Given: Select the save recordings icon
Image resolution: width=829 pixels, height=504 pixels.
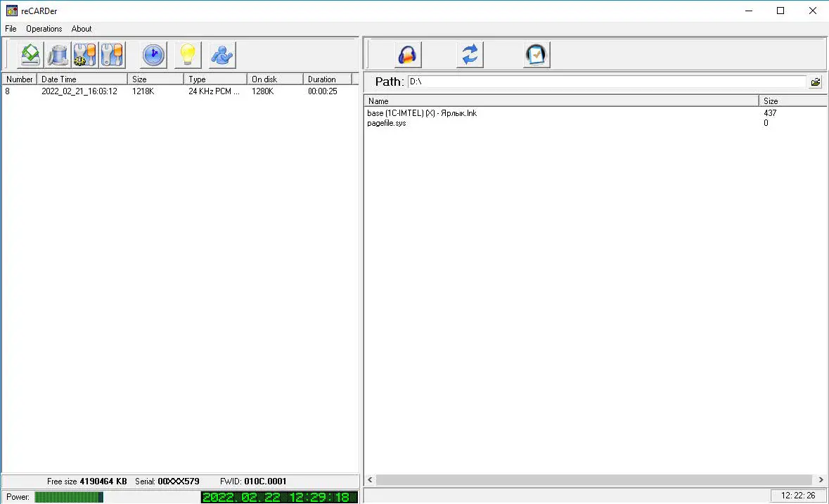Looking at the screenshot, I should (x=30, y=54).
